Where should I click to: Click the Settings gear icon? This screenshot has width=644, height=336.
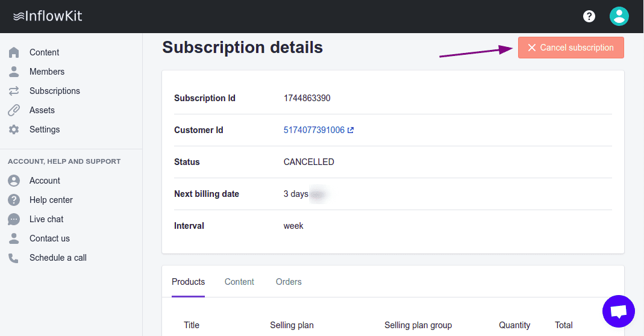(x=14, y=129)
